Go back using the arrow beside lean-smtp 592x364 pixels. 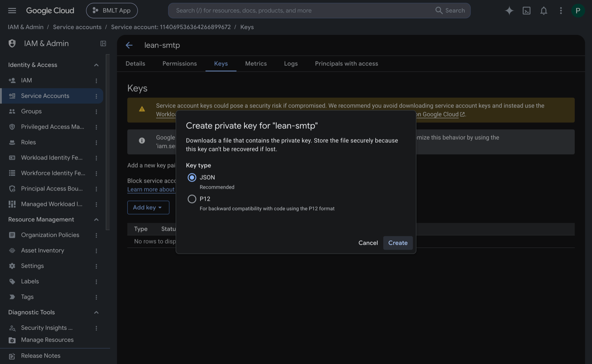point(129,45)
